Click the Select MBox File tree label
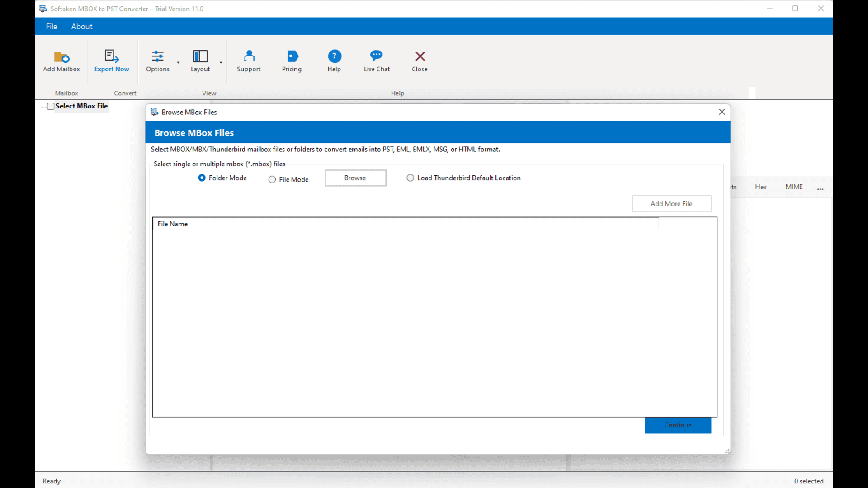868x488 pixels. point(82,106)
